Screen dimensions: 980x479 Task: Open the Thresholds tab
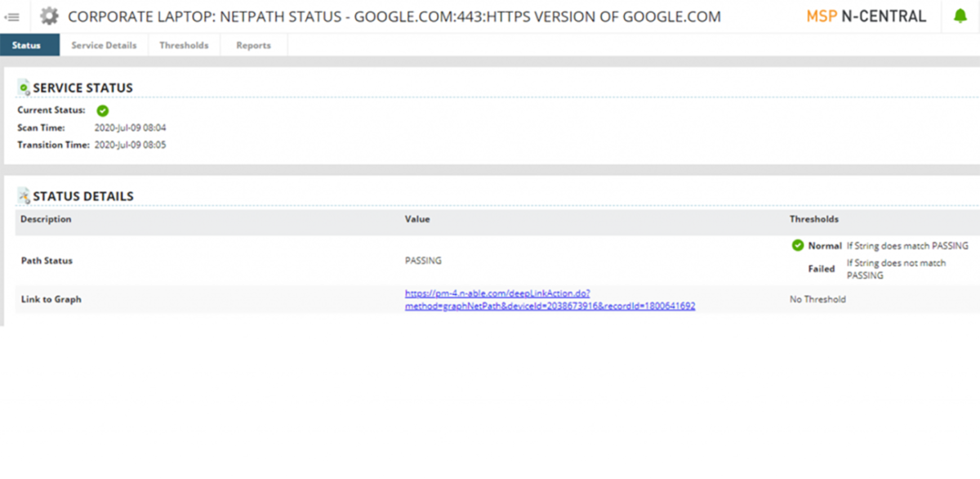pyautogui.click(x=184, y=46)
